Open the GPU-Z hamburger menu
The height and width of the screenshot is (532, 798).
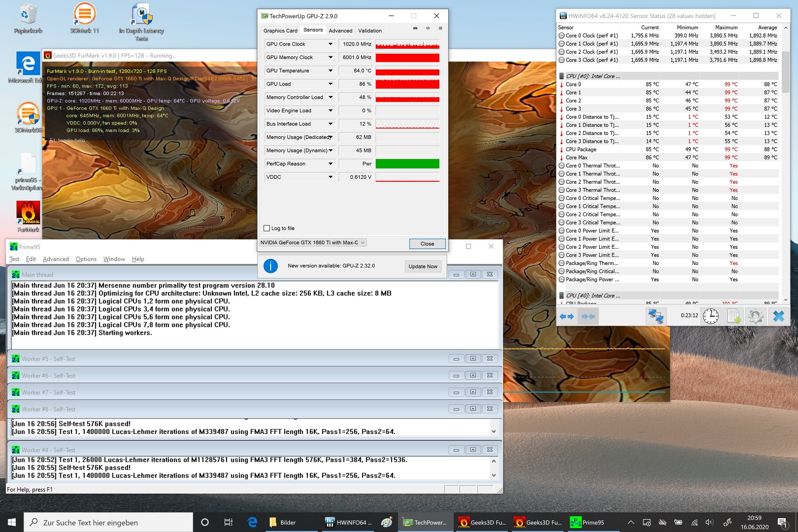click(x=440, y=28)
